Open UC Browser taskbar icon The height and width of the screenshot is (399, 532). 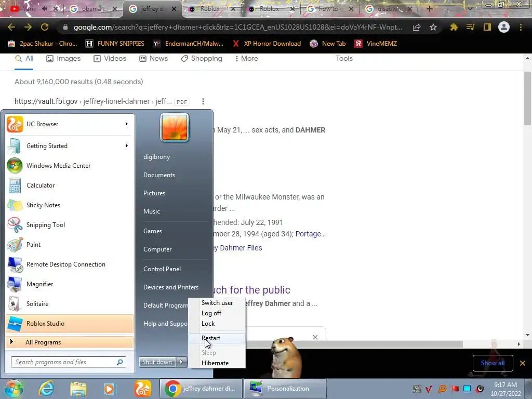coord(143,389)
